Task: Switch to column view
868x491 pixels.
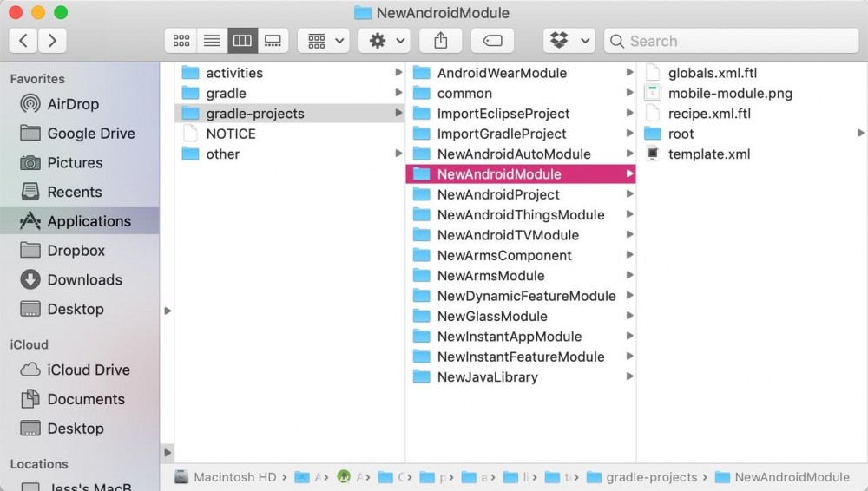Action: coord(242,41)
